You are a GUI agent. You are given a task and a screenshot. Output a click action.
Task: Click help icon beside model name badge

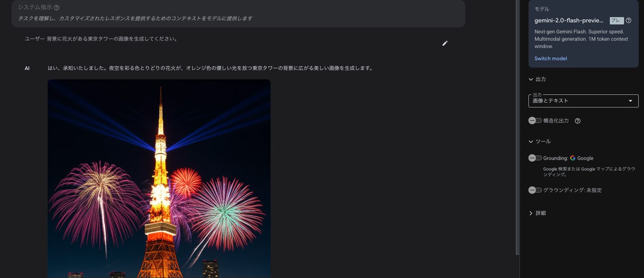(x=629, y=20)
